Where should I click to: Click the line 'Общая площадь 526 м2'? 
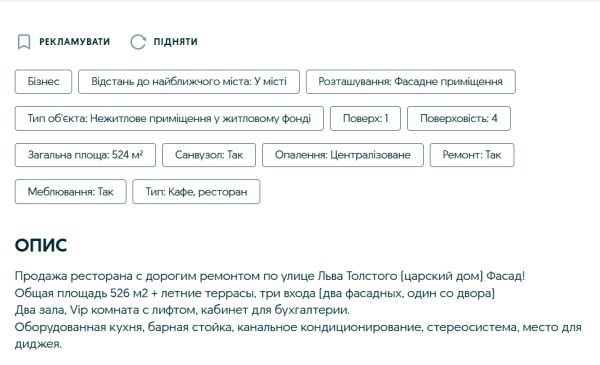point(255,293)
